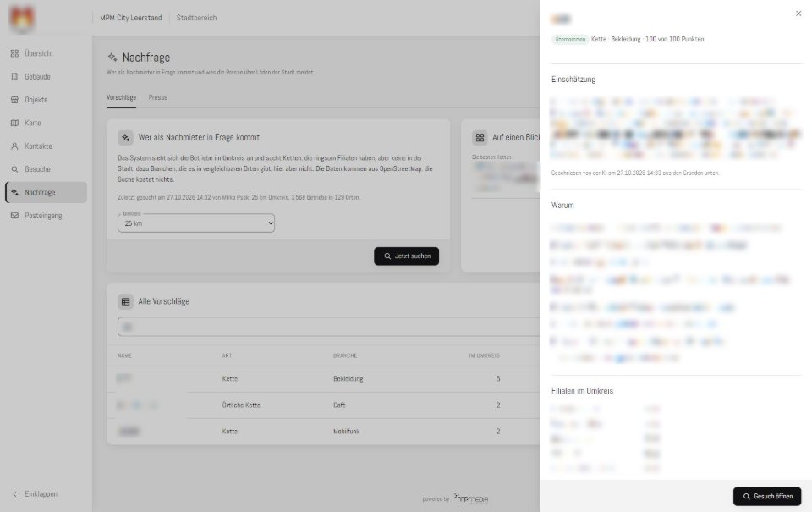Select the Örtliche Kette Café row
The width and height of the screenshot is (812, 512).
coord(323,405)
